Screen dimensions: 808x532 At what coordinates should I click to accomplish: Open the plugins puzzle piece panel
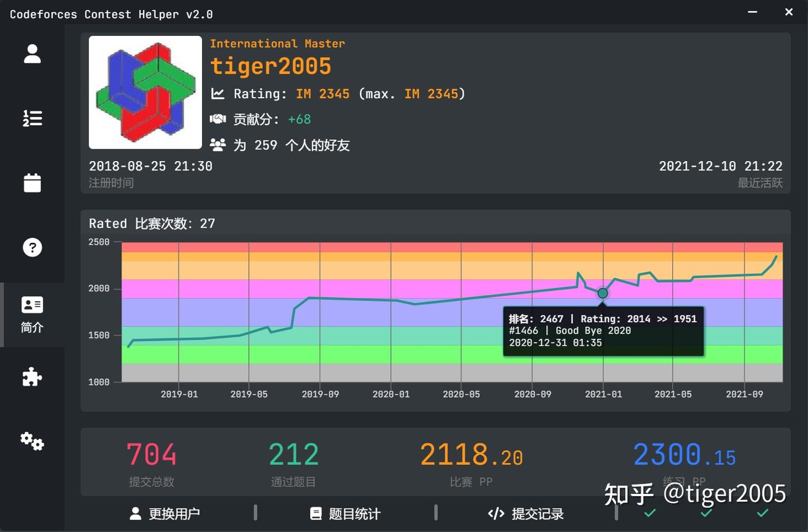32,377
